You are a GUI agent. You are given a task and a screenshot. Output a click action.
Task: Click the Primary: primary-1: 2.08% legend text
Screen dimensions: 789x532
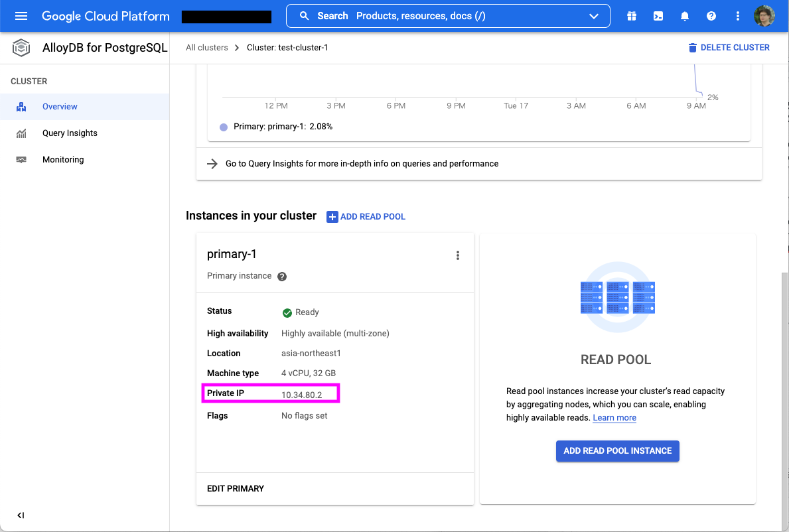[283, 127]
